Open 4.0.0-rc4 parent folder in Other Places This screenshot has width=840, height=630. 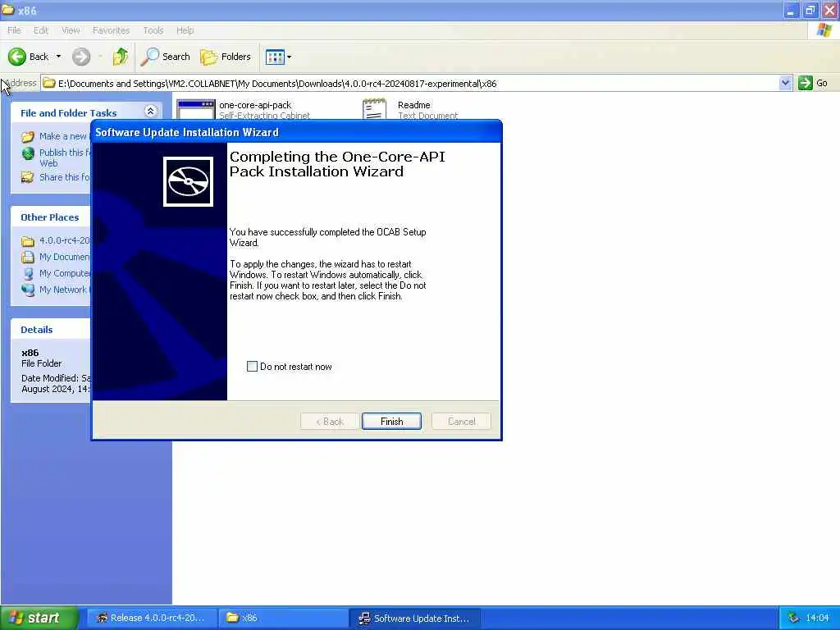click(x=56, y=240)
